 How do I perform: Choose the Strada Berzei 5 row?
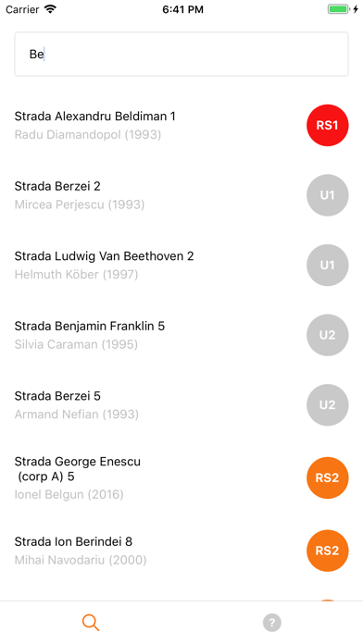181,404
